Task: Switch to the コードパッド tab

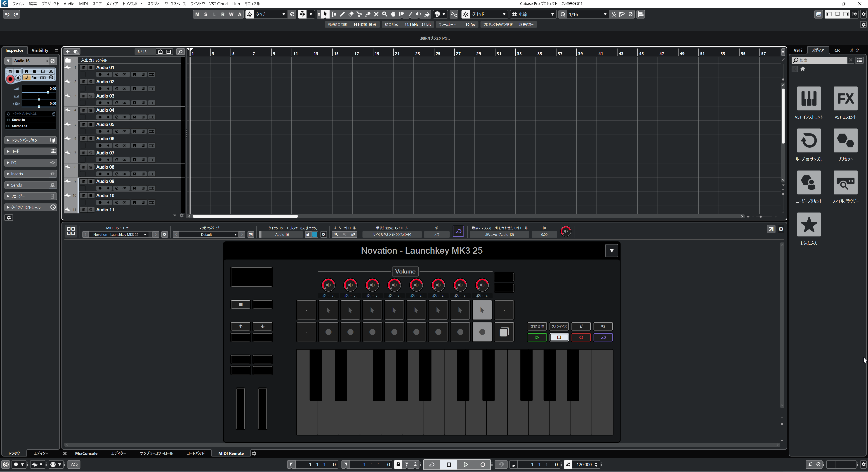Action: pyautogui.click(x=196, y=453)
